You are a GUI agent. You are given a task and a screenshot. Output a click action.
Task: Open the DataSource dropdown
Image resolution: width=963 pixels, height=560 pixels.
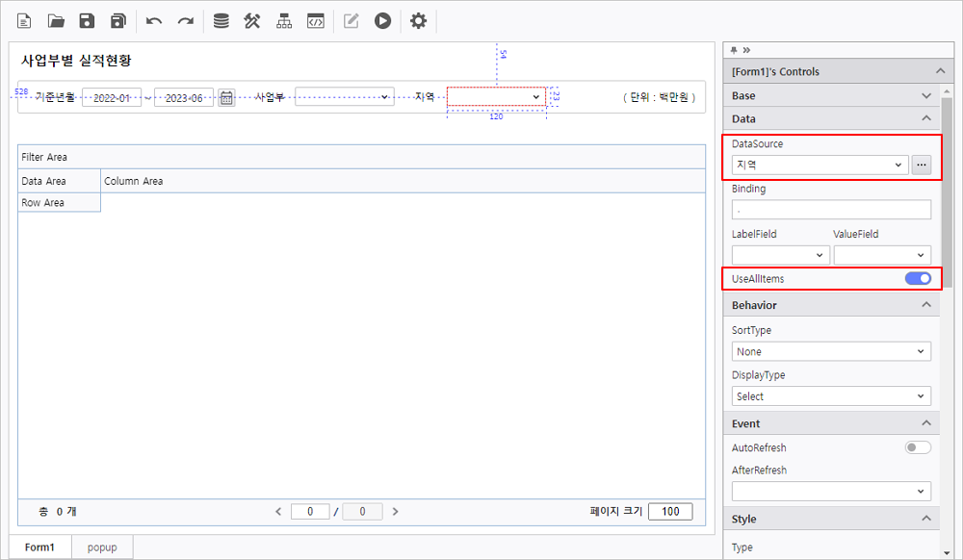click(x=820, y=165)
